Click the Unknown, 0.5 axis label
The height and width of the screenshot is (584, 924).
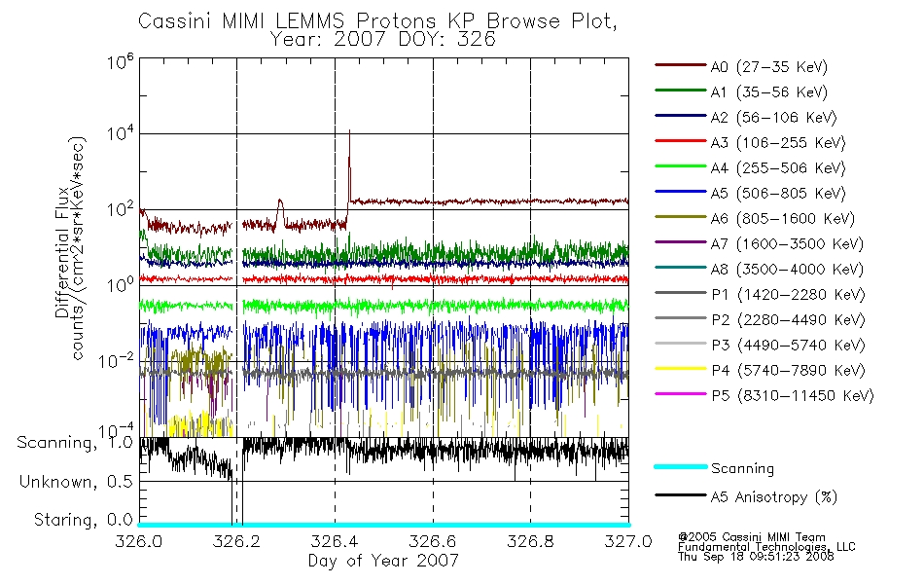coord(76,482)
